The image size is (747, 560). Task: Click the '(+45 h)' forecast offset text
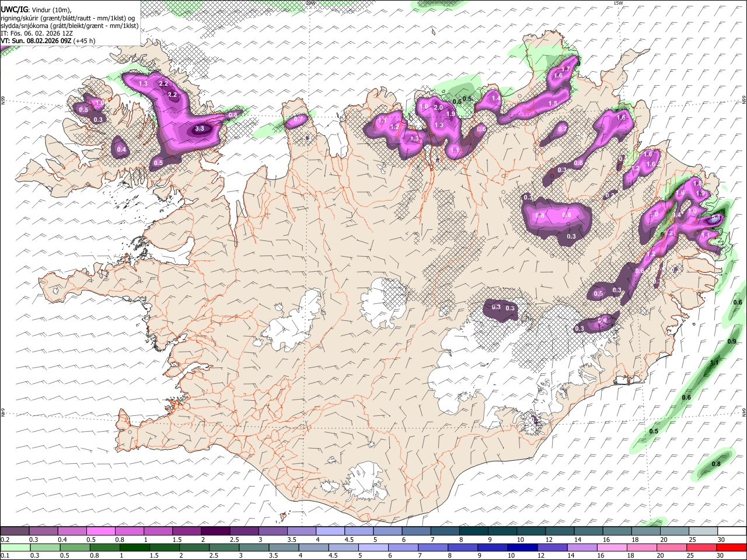(x=85, y=41)
